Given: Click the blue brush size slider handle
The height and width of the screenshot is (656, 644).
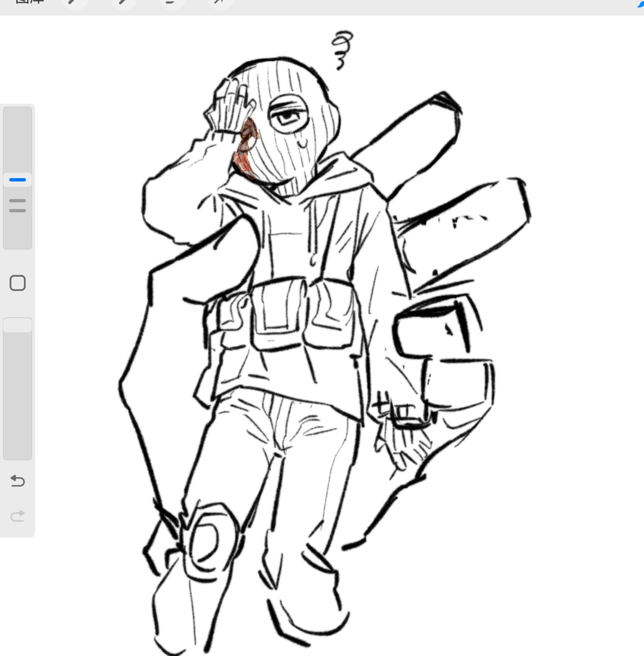Looking at the screenshot, I should [x=18, y=180].
